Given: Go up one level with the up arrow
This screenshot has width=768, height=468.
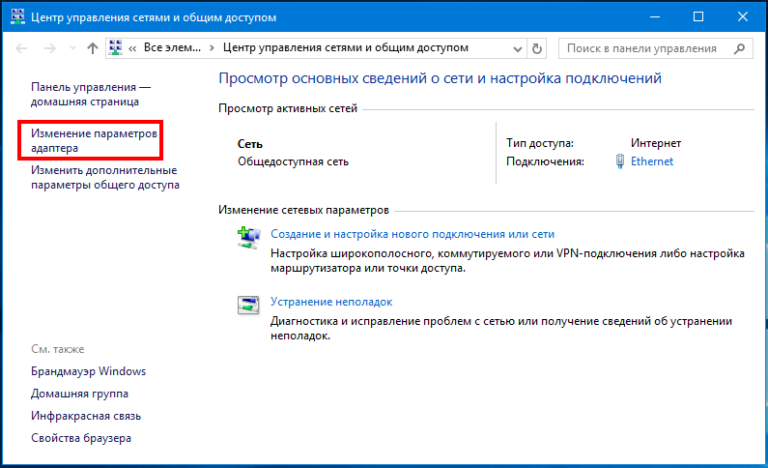Looking at the screenshot, I should (x=92, y=48).
